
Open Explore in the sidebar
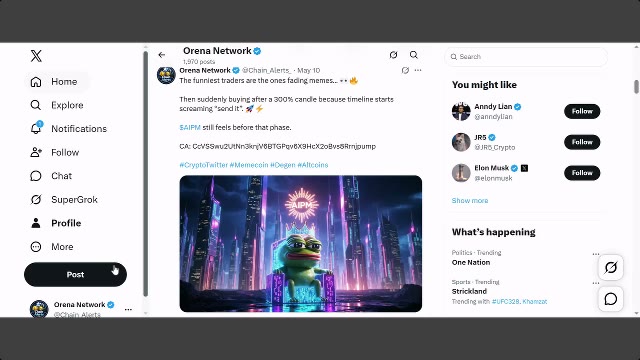(x=58, y=105)
